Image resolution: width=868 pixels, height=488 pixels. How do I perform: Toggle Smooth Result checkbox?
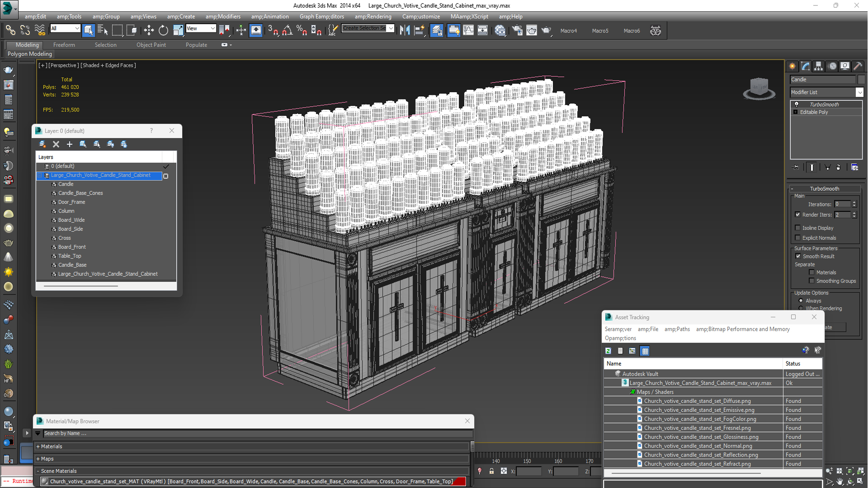pyautogui.click(x=798, y=256)
